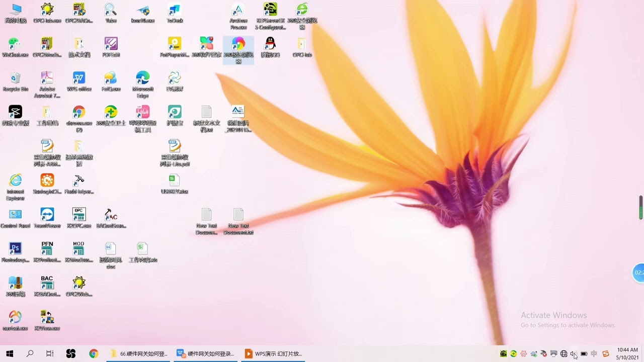Switch to the File Explorer taskbar window
This screenshot has height=362, width=644.
pos(139,353)
